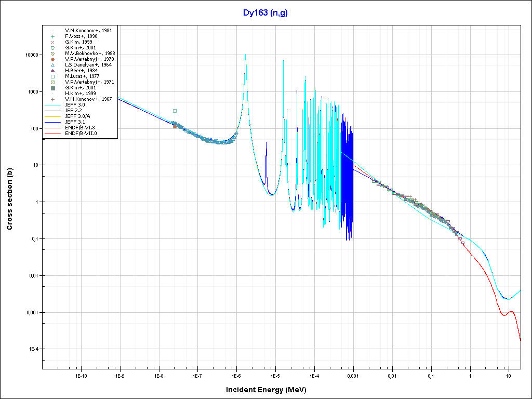Select the JEFF 3.0 cyan line swatch
This screenshot has height=399, width=532.
coord(53,104)
